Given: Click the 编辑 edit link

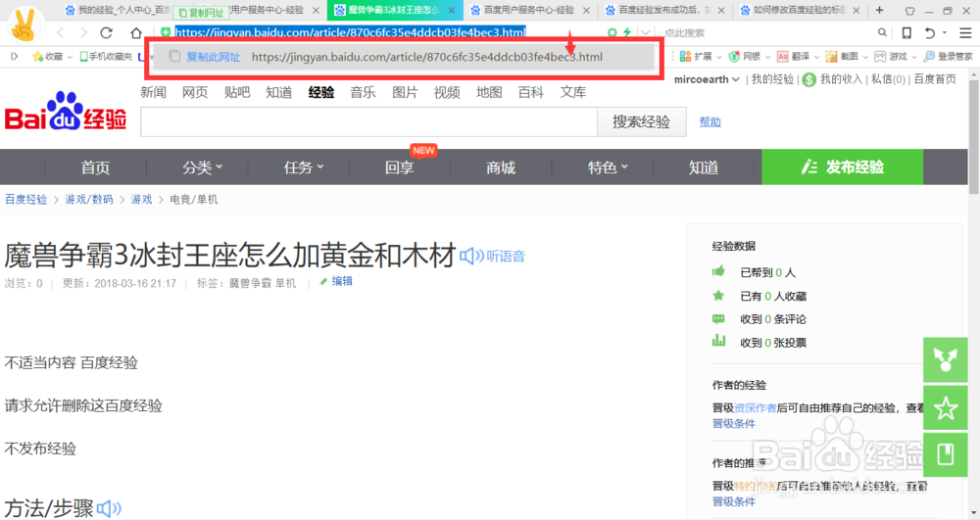Looking at the screenshot, I should click(342, 281).
